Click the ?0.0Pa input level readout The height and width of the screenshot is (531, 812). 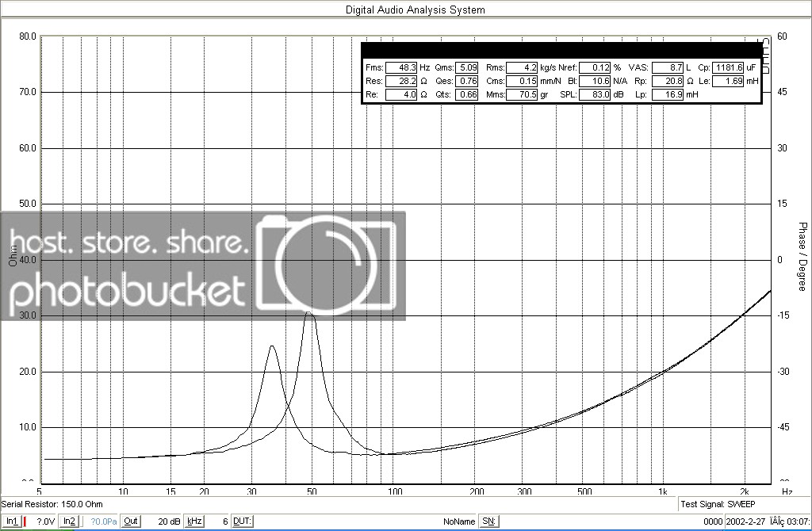[x=104, y=521]
